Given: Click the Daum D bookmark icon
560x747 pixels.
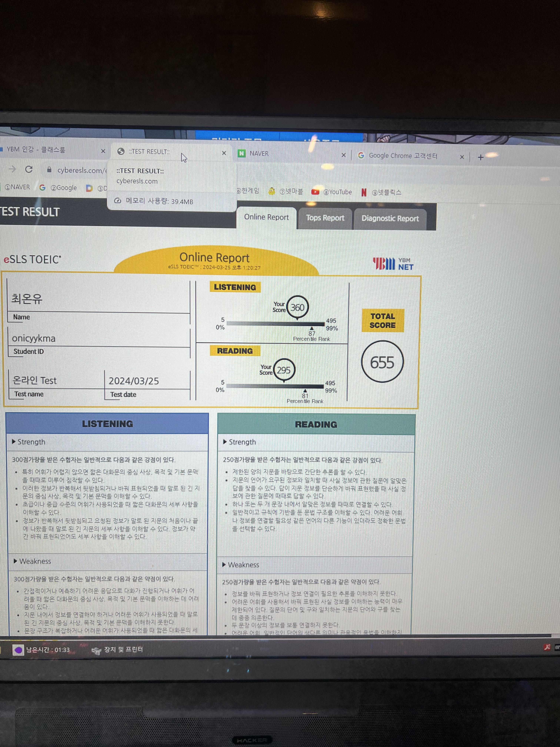Looking at the screenshot, I should [x=89, y=188].
